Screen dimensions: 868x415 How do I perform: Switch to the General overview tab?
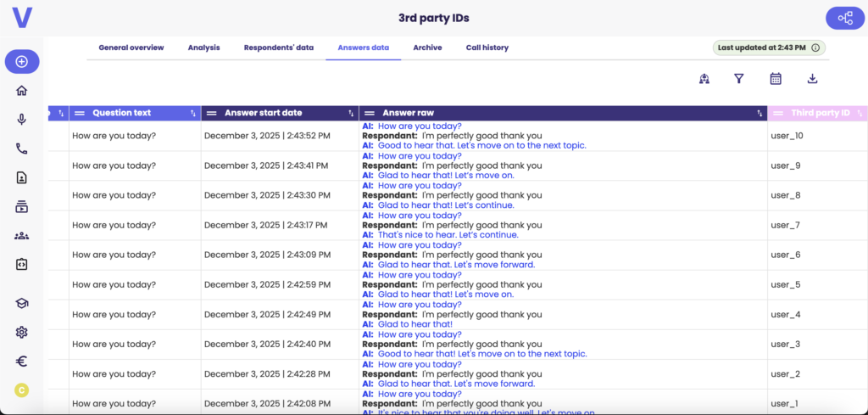click(x=131, y=48)
